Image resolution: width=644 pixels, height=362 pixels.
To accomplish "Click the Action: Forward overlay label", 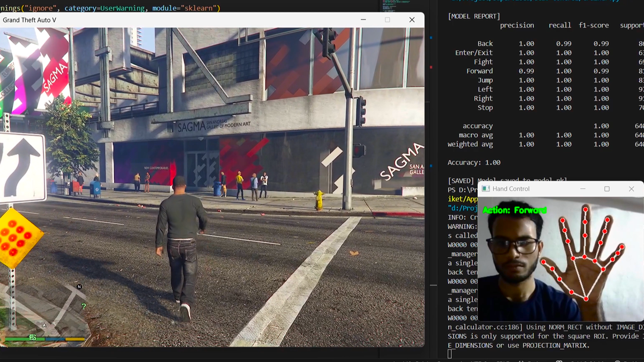I will (x=514, y=210).
